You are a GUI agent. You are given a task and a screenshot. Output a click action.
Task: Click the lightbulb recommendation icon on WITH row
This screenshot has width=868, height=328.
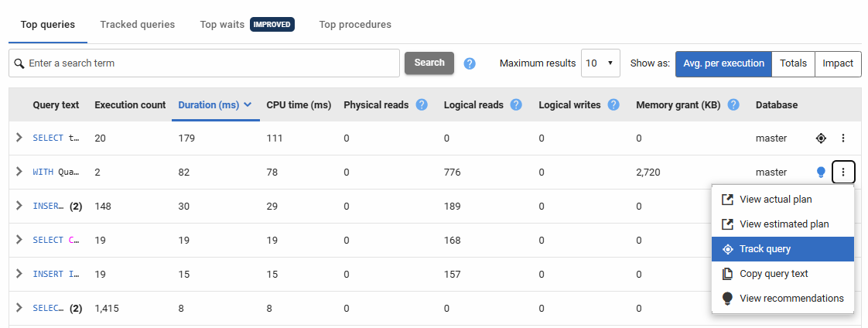[x=821, y=173]
